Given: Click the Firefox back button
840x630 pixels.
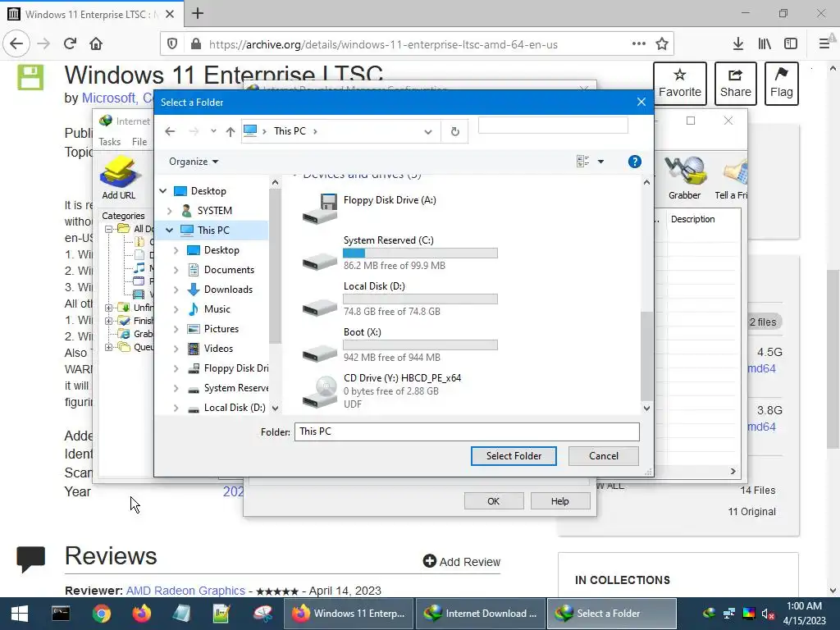Looking at the screenshot, I should [16, 43].
